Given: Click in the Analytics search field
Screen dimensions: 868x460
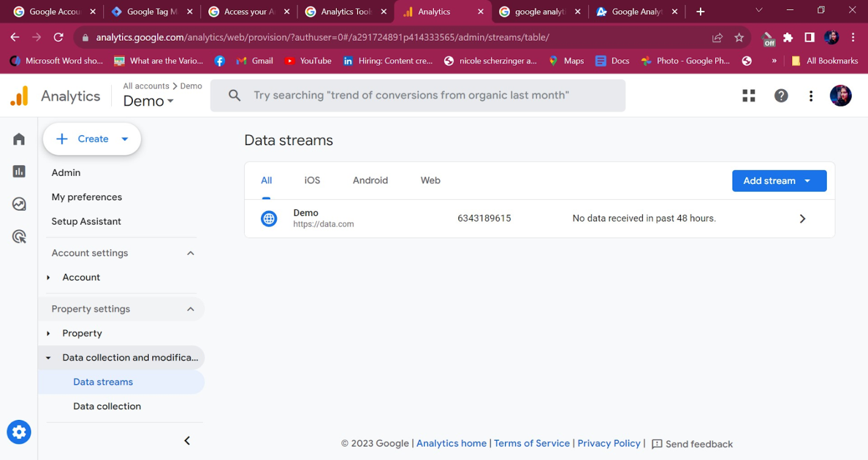Looking at the screenshot, I should click(x=418, y=95).
